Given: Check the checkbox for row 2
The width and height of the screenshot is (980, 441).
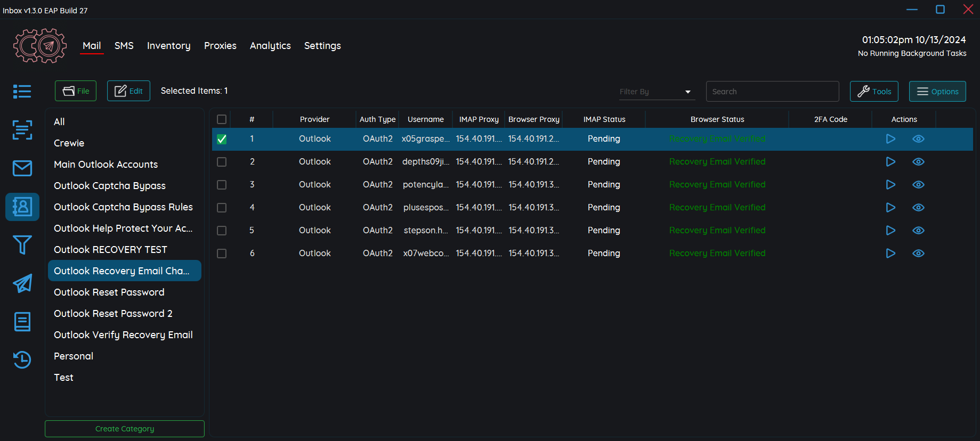Looking at the screenshot, I should click(222, 162).
